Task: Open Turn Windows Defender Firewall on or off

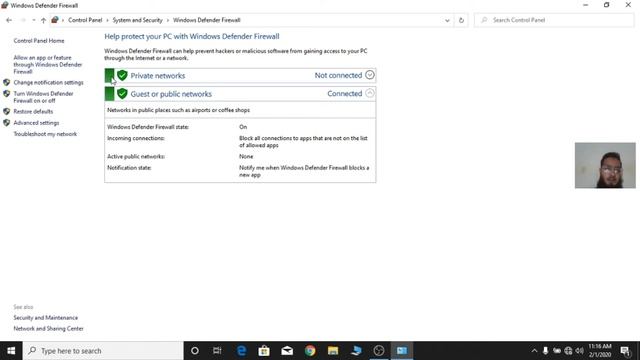Action: (43, 97)
